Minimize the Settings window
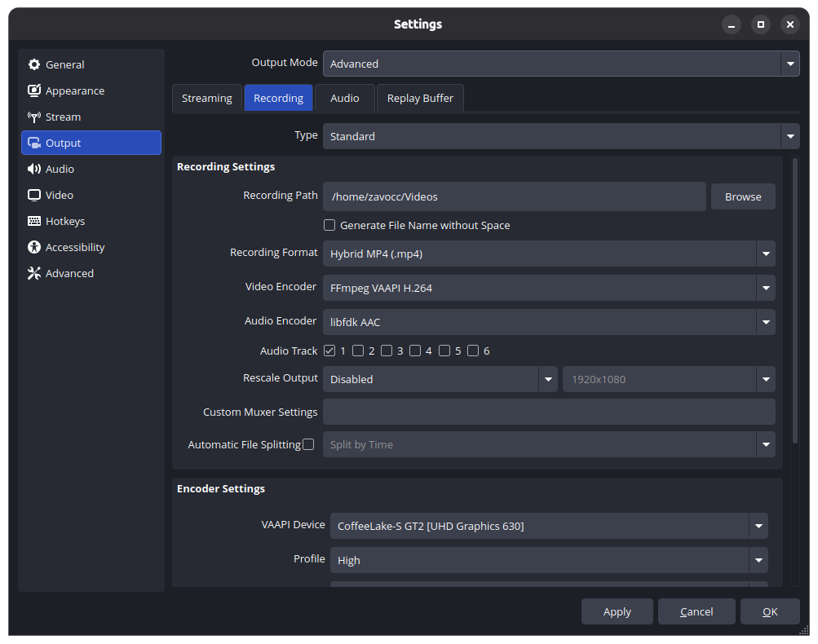818x644 pixels. point(732,24)
